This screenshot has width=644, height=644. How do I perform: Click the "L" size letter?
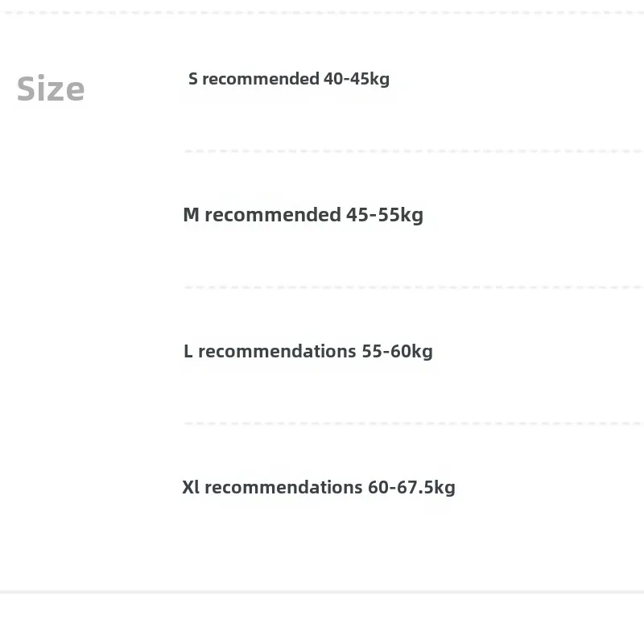[188, 351]
